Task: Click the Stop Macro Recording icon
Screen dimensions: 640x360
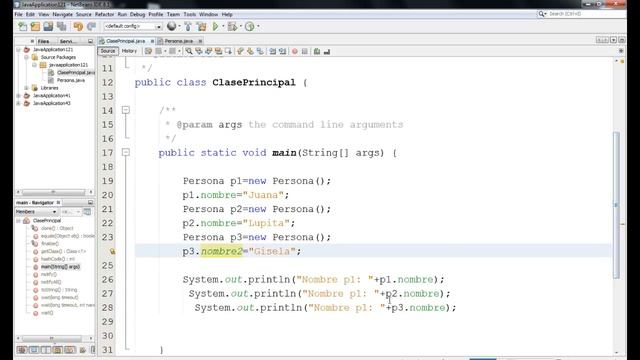Action: [x=304, y=51]
